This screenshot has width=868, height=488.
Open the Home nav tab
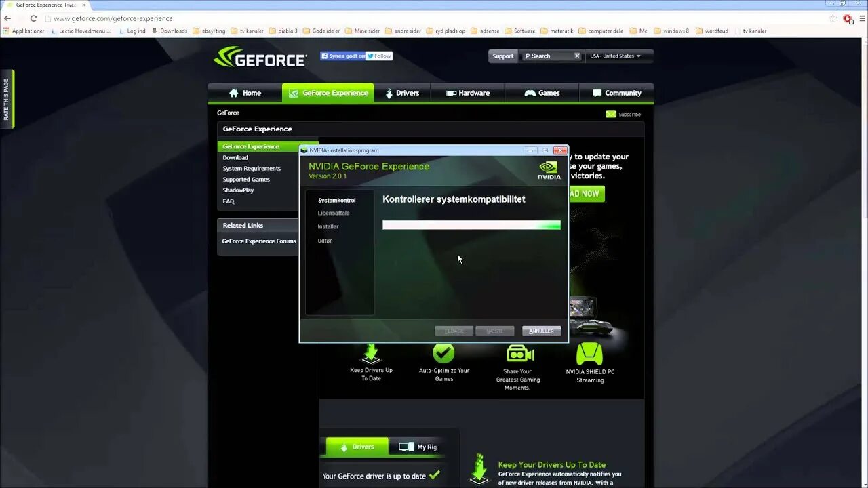click(x=245, y=93)
